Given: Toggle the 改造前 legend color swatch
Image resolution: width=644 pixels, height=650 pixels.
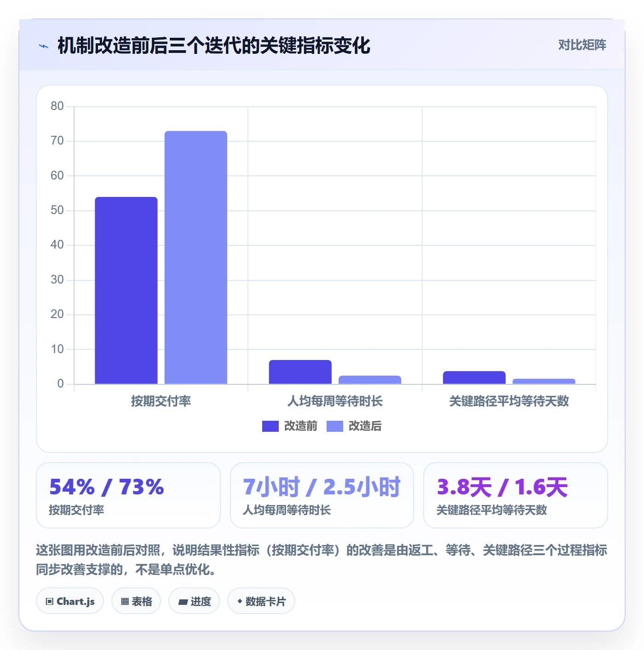Looking at the screenshot, I should [270, 426].
